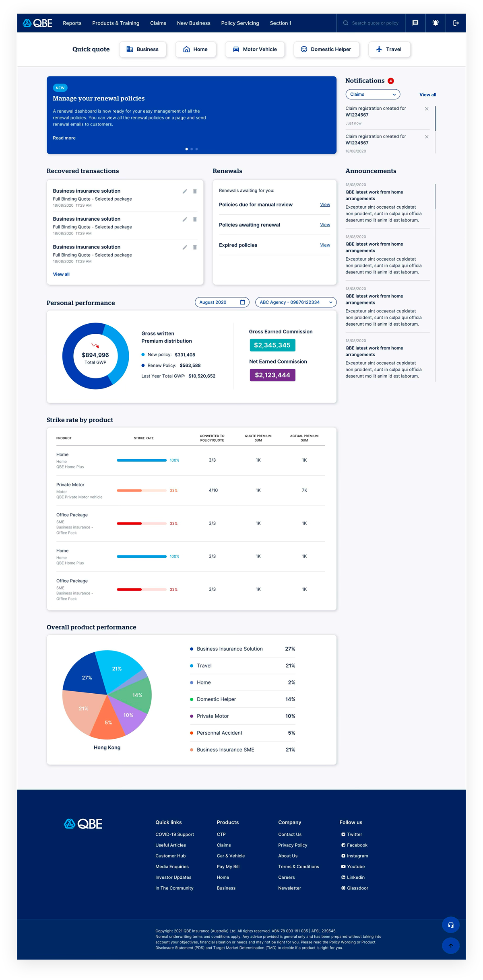Viewport: 483px width, 980px height.
Task: Edit the first recovered Business insurance transaction
Action: [x=185, y=191]
